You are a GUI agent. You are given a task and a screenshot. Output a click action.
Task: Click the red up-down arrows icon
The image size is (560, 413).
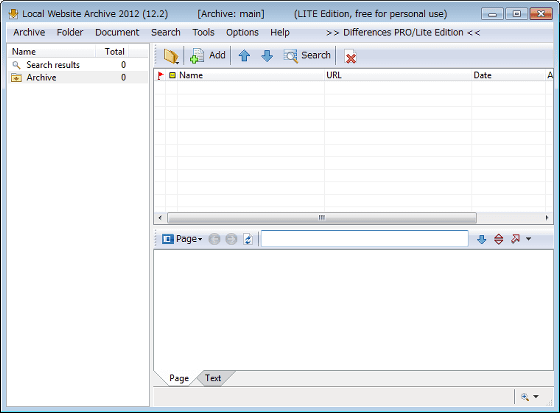coord(499,239)
